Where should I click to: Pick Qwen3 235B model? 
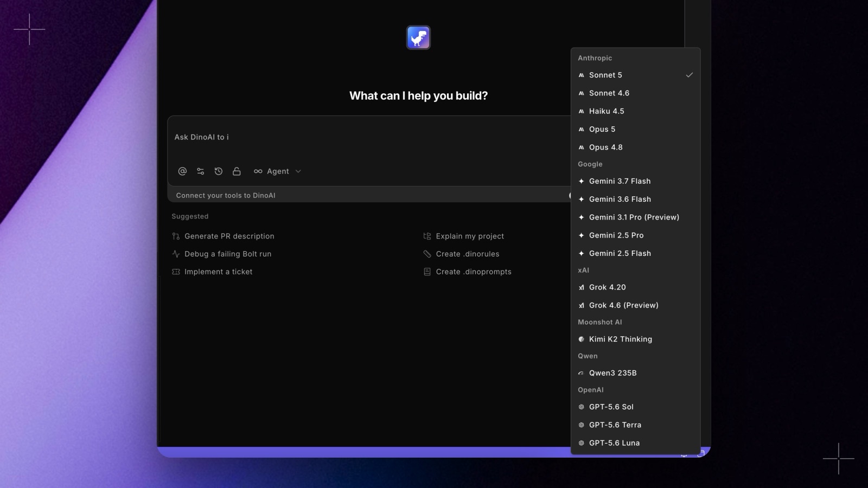click(635, 373)
